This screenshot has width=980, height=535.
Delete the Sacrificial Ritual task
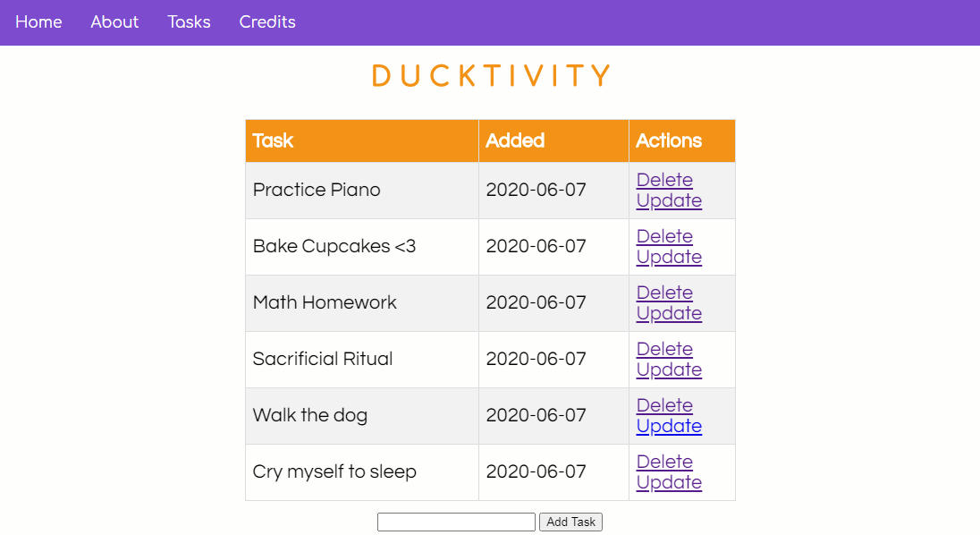(x=664, y=349)
